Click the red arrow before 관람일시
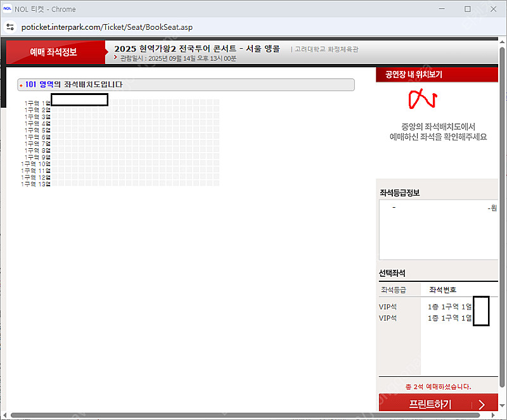Viewport: 507px width, 420px height. pos(115,57)
